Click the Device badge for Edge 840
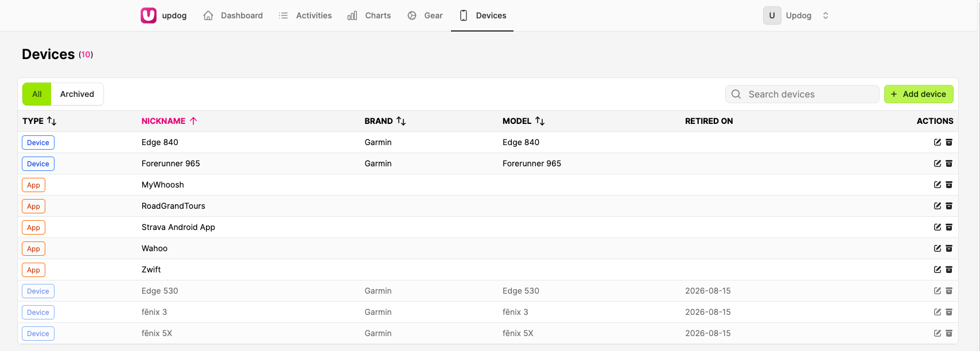Image resolution: width=980 pixels, height=351 pixels. (38, 143)
